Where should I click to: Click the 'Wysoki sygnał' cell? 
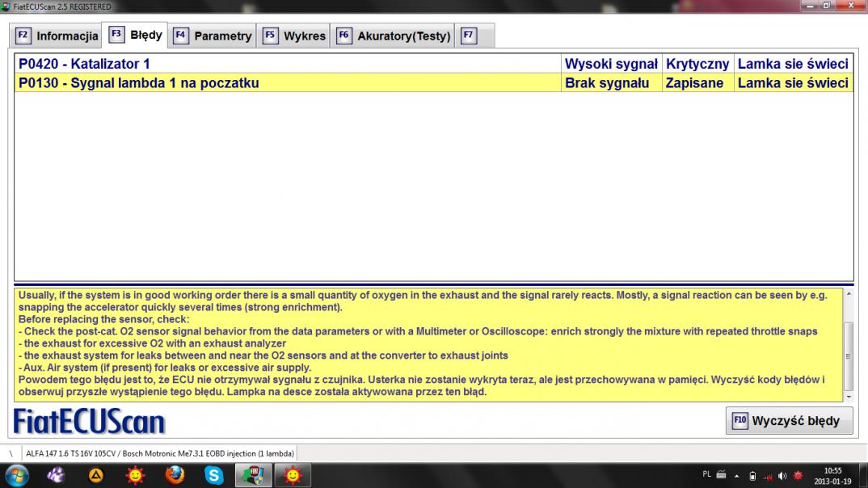click(611, 64)
